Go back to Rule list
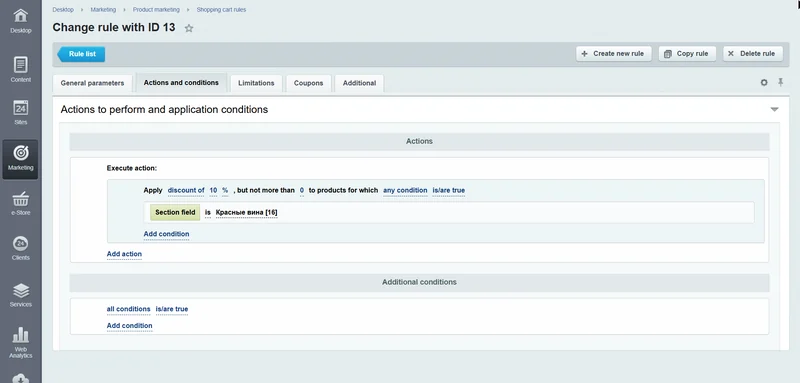This screenshot has width=800, height=383. point(81,54)
